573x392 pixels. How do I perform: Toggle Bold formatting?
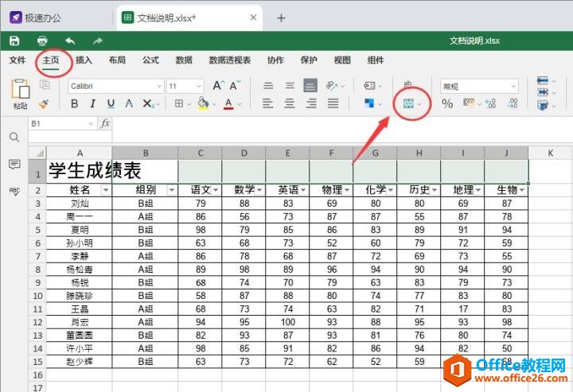(x=74, y=103)
